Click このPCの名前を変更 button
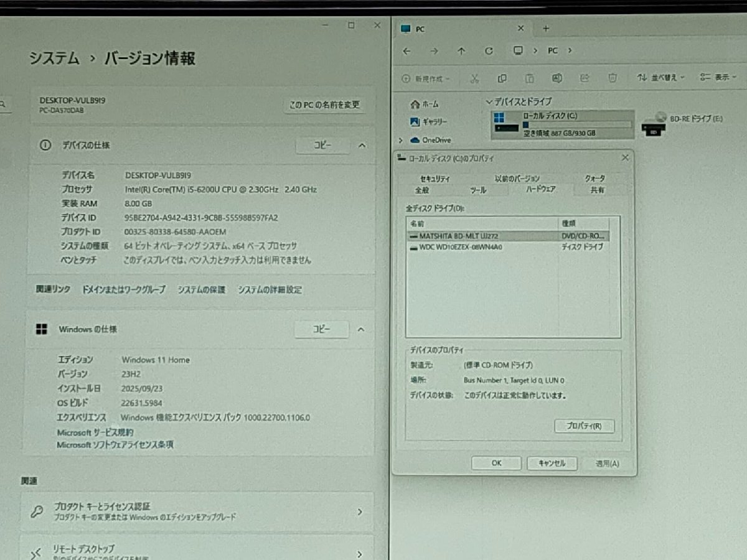747x560 pixels. [324, 105]
